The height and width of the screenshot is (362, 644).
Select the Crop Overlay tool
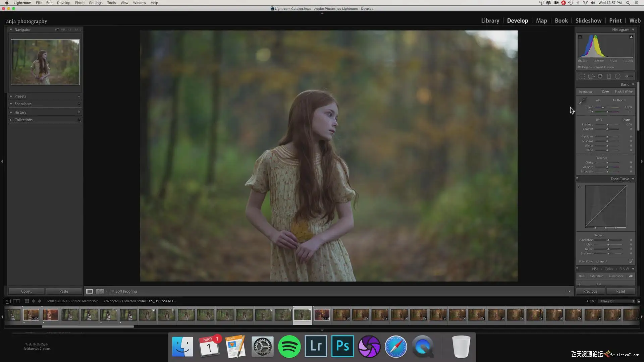coord(582,76)
